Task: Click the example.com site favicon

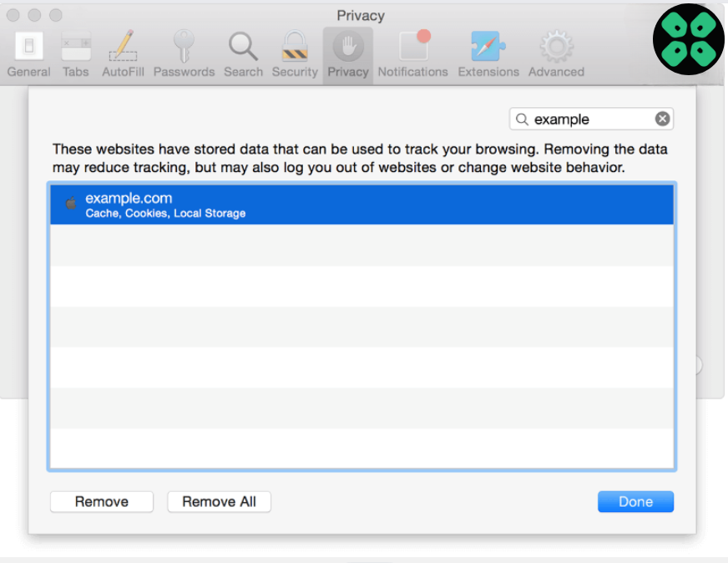Action: click(x=71, y=203)
